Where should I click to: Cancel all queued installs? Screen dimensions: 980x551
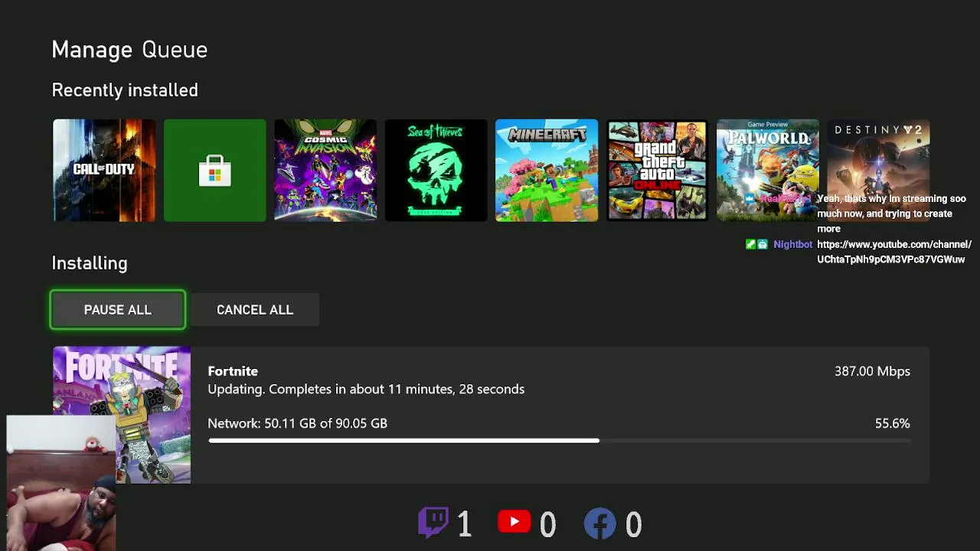[255, 310]
